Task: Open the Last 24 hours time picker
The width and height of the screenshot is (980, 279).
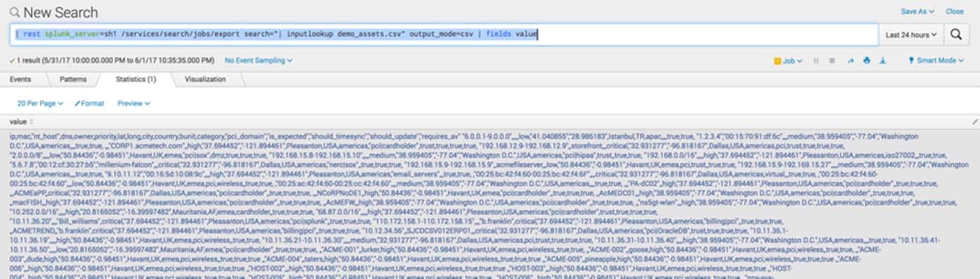Action: tap(911, 34)
